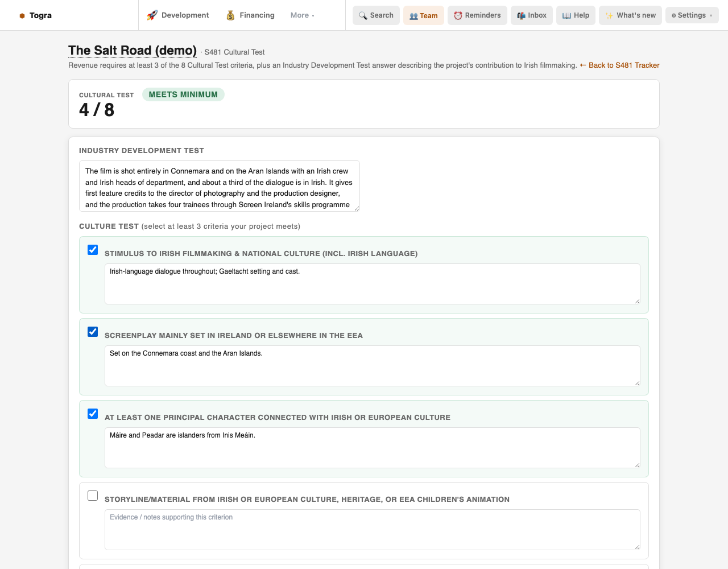Open the Development menu
Image resolution: width=728 pixels, height=569 pixels.
click(177, 15)
